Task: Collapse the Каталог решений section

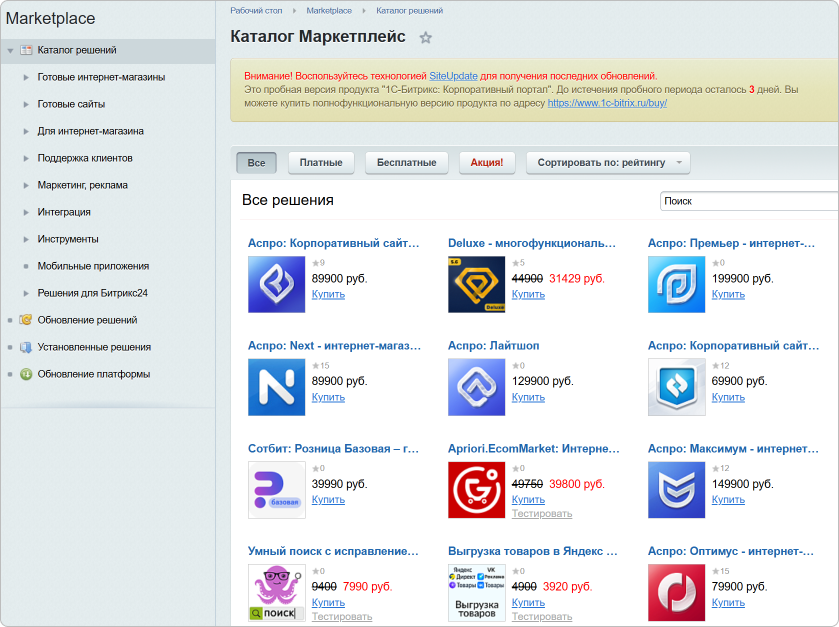Action: point(10,50)
